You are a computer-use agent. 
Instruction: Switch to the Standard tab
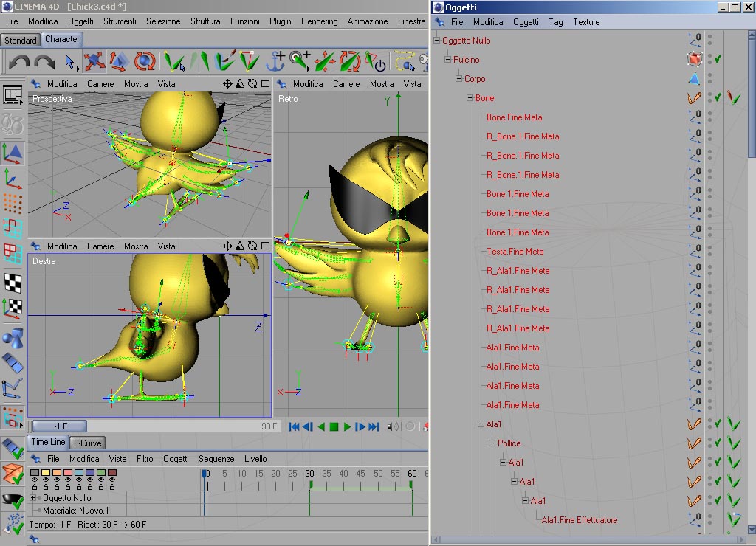click(x=20, y=40)
